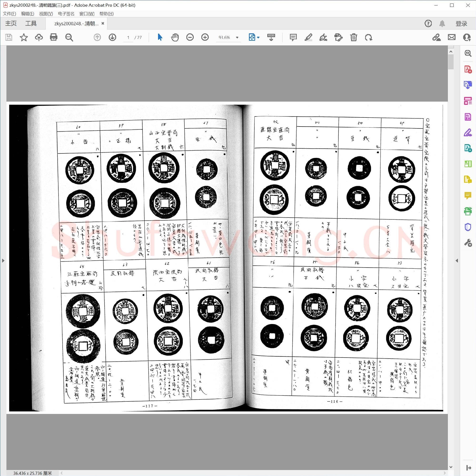This screenshot has width=476, height=476.
Task: Click the Print file icon
Action: click(54, 37)
